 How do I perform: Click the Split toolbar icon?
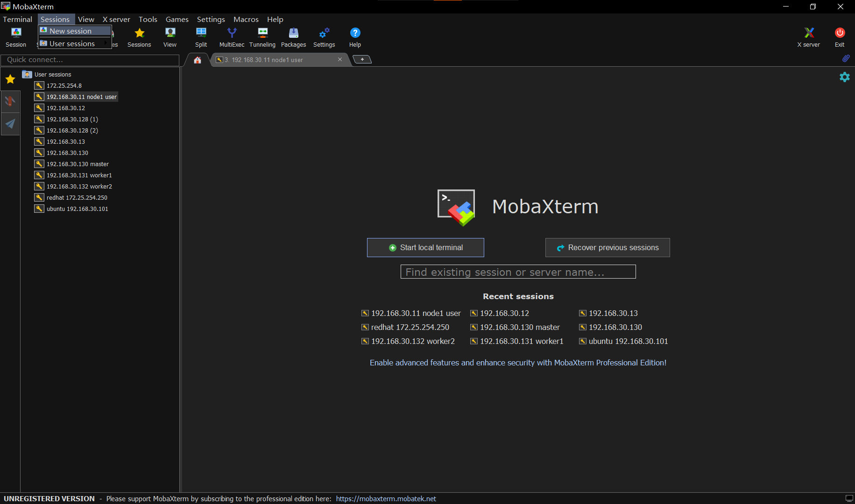click(x=201, y=37)
